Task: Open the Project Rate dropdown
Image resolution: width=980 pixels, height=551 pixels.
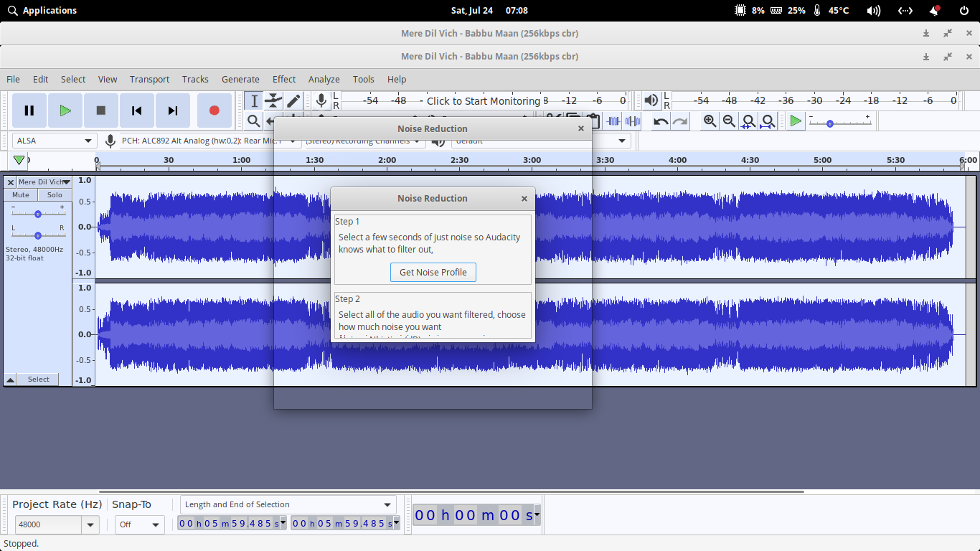Action: tap(57, 524)
